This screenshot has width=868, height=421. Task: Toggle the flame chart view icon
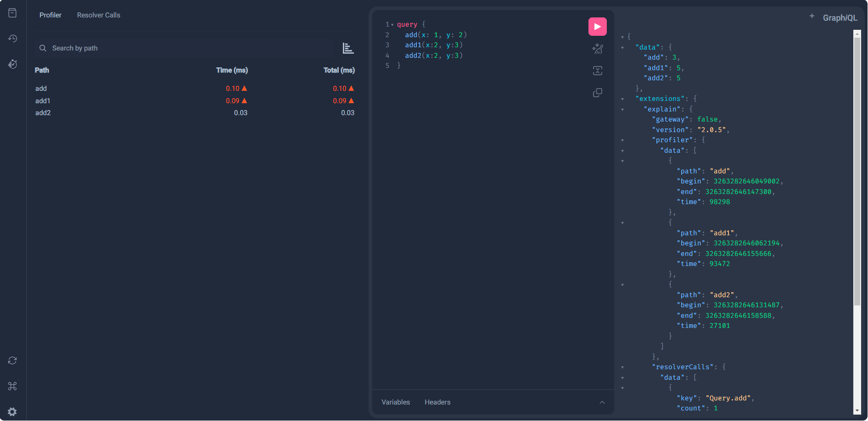point(348,48)
